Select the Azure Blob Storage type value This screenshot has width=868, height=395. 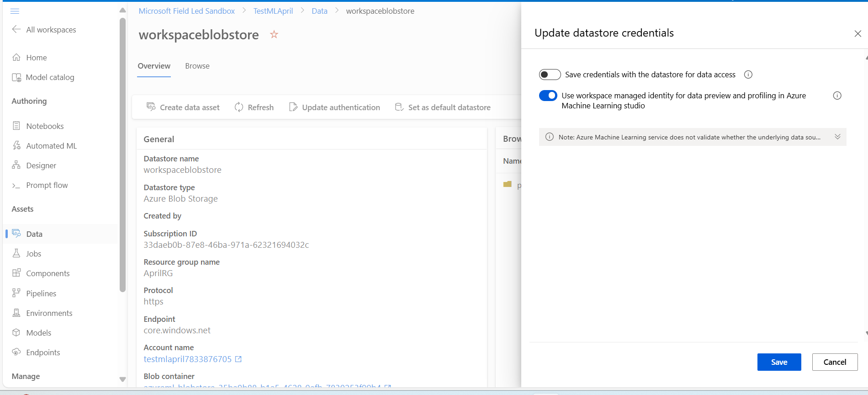click(180, 199)
